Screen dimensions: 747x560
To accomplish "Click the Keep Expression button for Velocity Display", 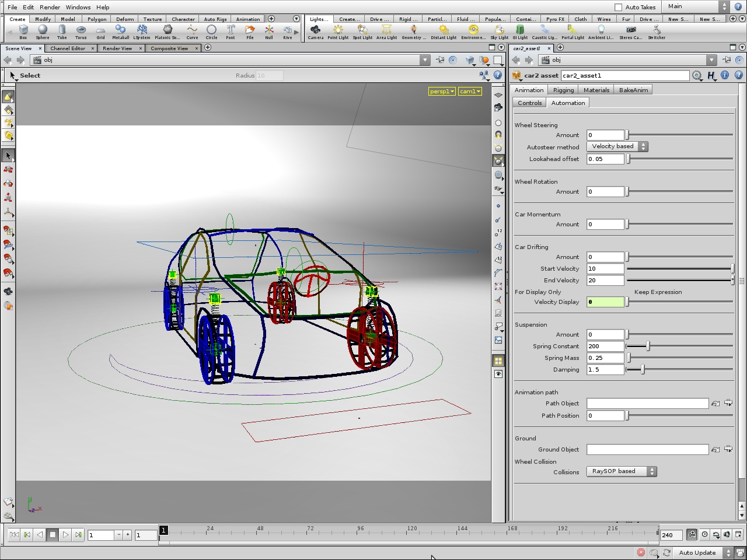I will (x=658, y=292).
